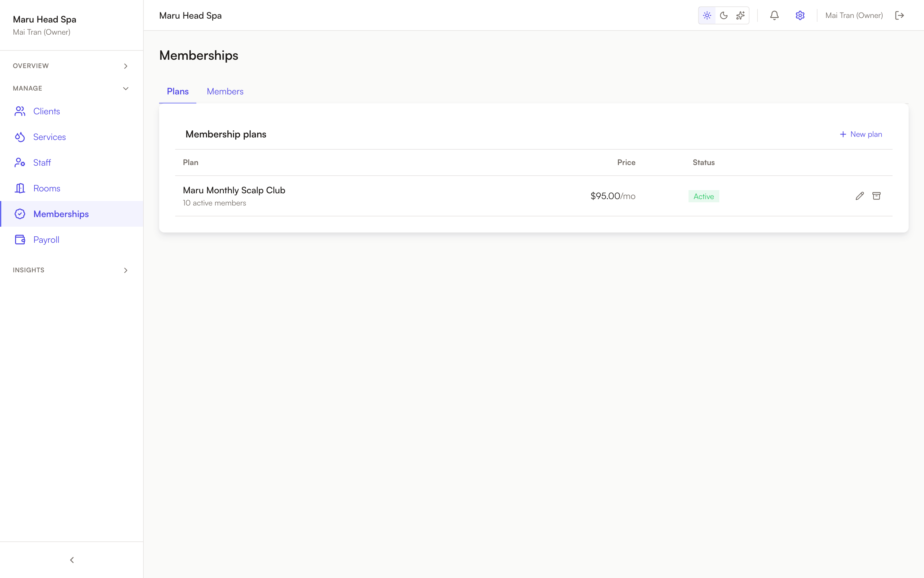Click Maru Monthly Scalp Club plan name
The height and width of the screenshot is (578, 924).
pos(234,190)
